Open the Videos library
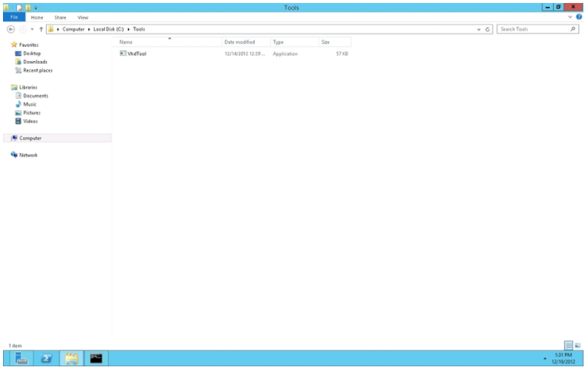This screenshot has width=588, height=370. [31, 121]
